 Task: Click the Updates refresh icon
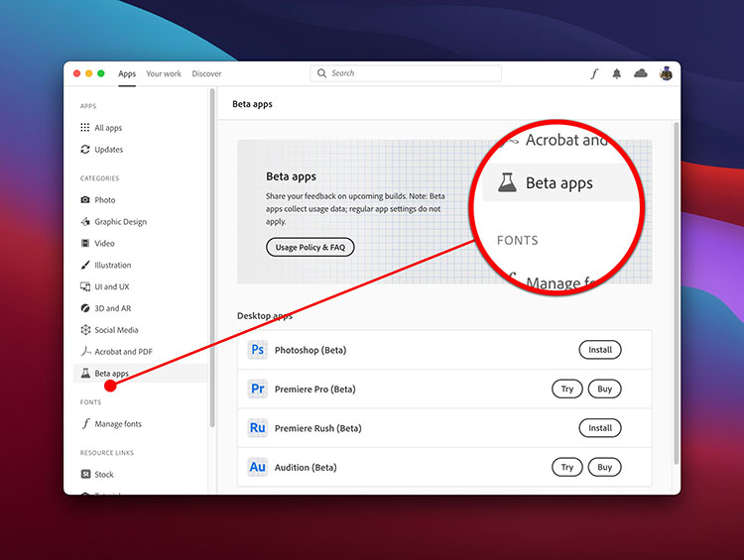[x=85, y=149]
